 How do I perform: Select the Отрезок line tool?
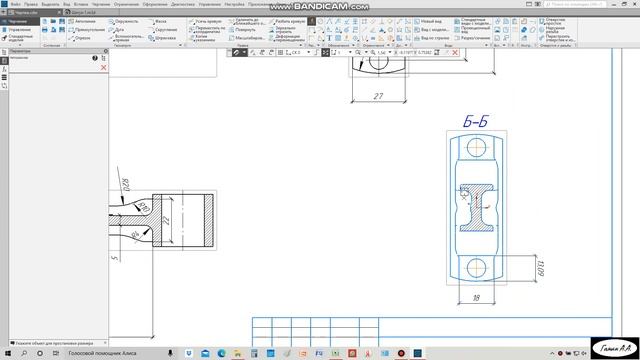click(80, 38)
